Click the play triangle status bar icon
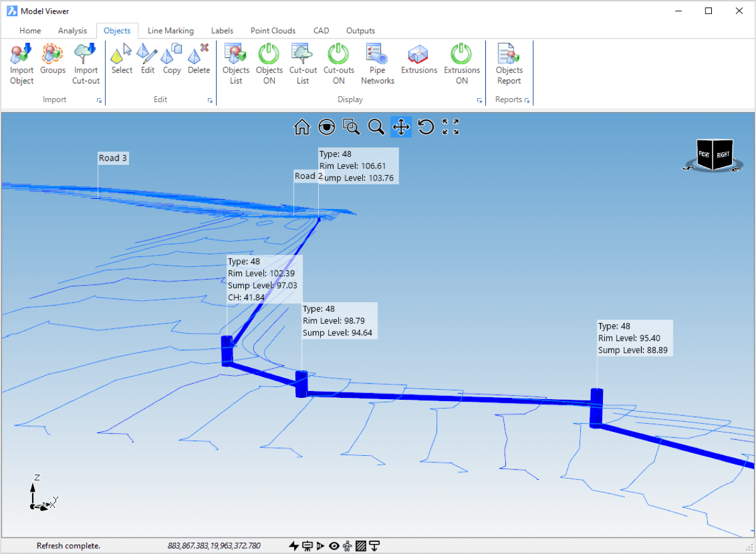Viewport: 756px width, 554px height. 321,546
